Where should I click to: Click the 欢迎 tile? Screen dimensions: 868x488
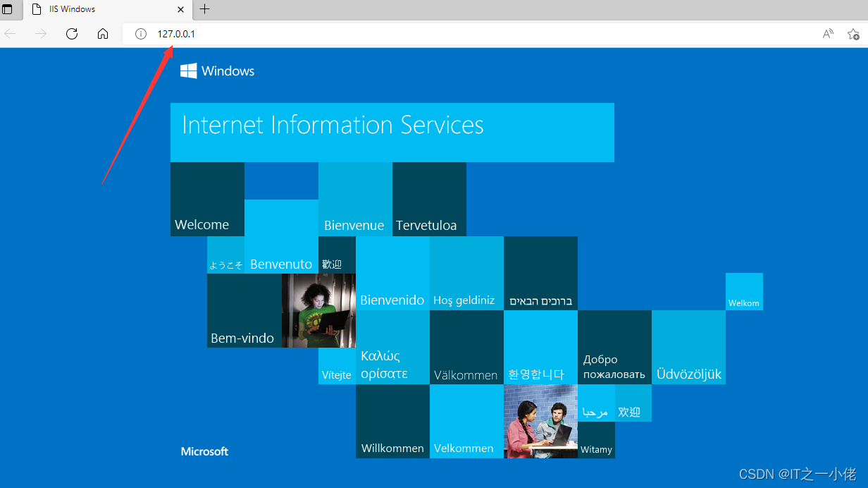(x=633, y=403)
